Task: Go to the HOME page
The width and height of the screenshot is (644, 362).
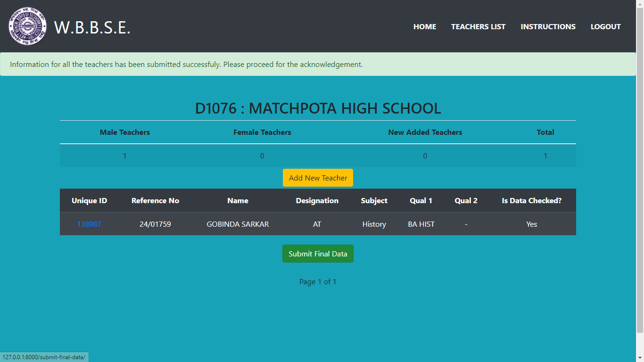Action: (424, 27)
